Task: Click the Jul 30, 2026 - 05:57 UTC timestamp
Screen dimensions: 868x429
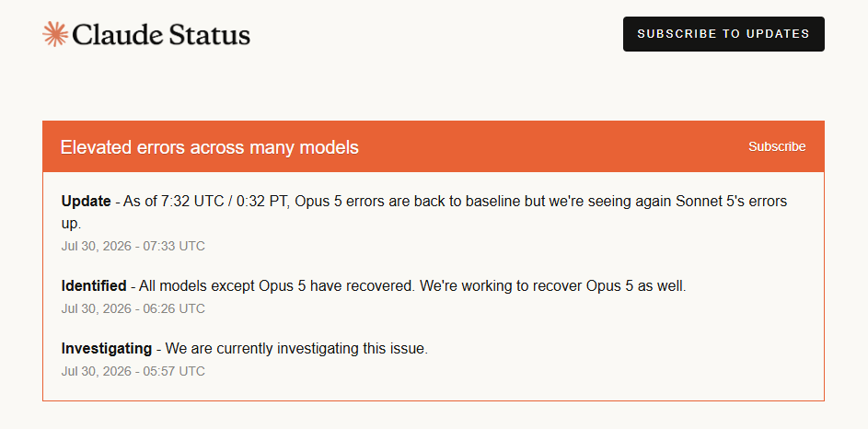Action: click(133, 371)
